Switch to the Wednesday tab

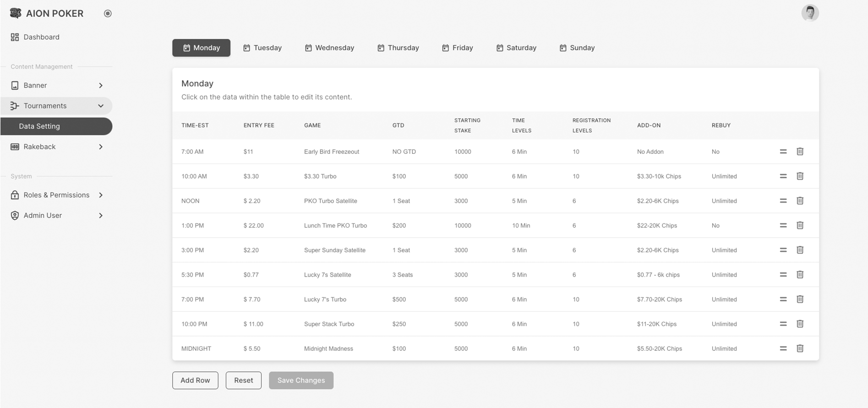(x=329, y=48)
